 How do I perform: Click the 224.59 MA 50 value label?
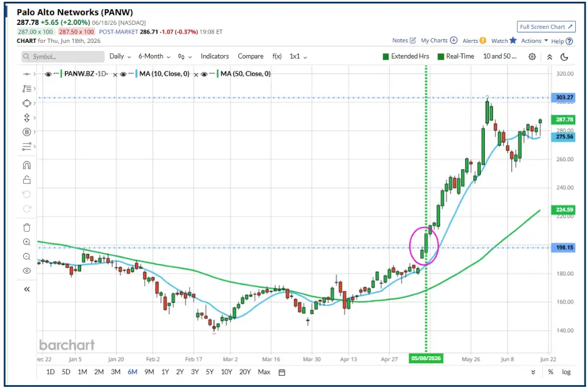point(564,210)
